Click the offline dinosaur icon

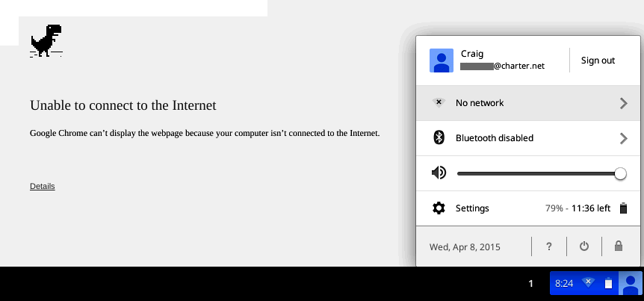pyautogui.click(x=46, y=41)
